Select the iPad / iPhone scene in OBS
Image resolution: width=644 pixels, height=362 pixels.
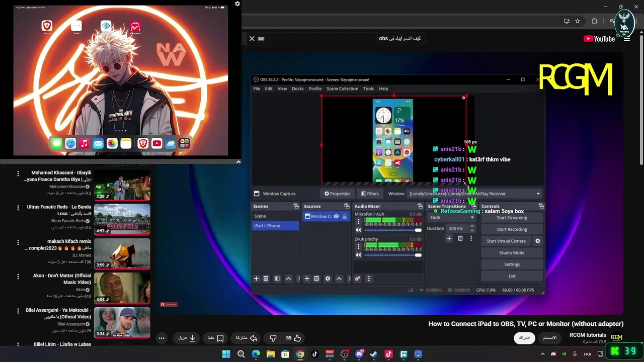click(276, 226)
